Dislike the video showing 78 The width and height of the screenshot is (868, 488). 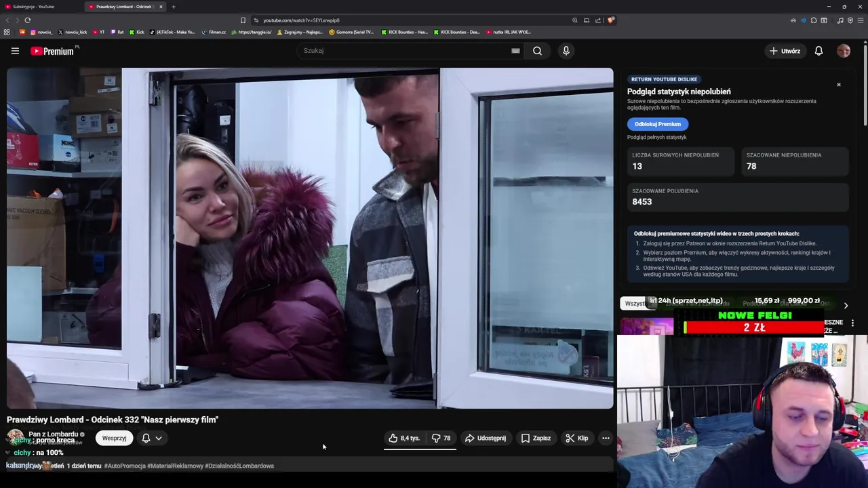coord(441,438)
